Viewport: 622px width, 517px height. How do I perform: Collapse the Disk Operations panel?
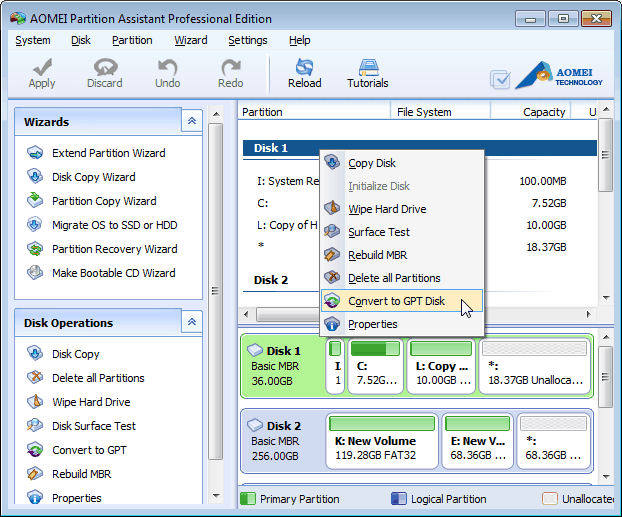pos(192,322)
